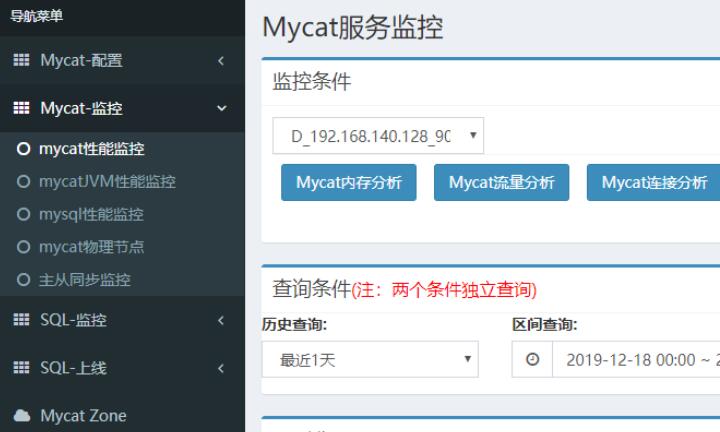Go to mycatJVM性能监控 page
The height and width of the screenshot is (432, 720).
(107, 182)
